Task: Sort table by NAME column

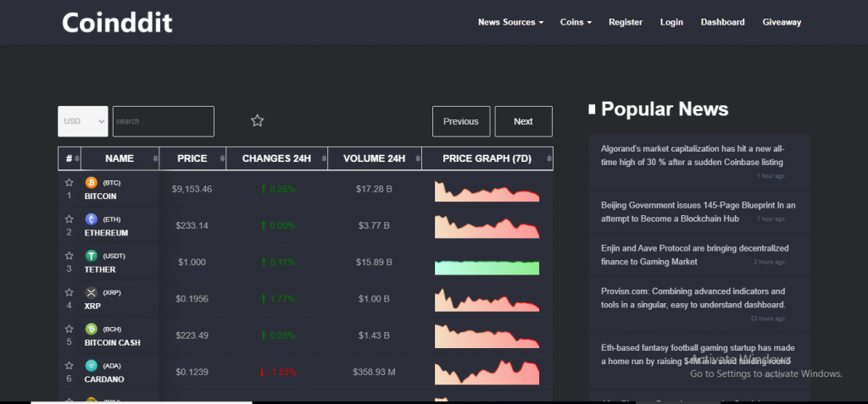Action: [x=120, y=159]
